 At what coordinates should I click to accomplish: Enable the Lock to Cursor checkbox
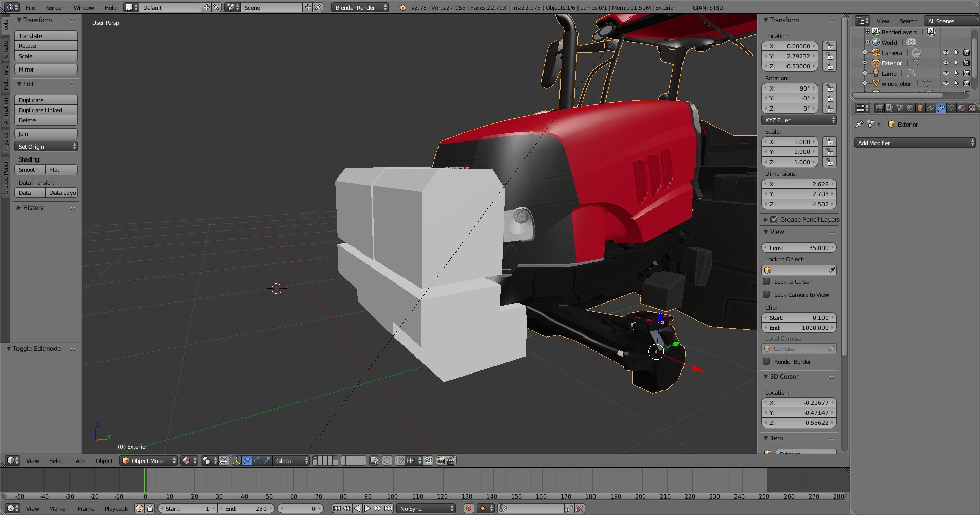(x=767, y=282)
